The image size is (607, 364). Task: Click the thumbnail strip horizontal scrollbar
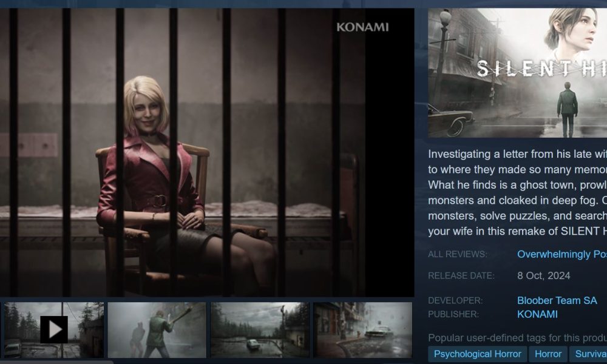pyautogui.click(x=56, y=362)
